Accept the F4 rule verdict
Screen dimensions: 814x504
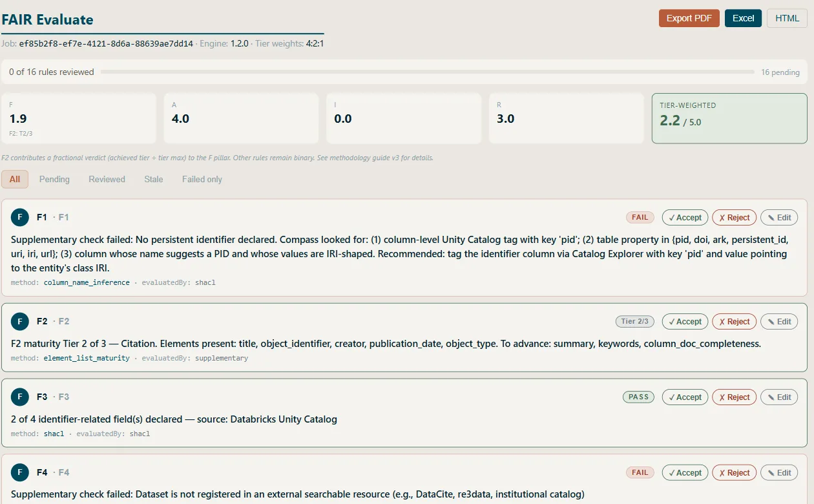click(x=685, y=472)
